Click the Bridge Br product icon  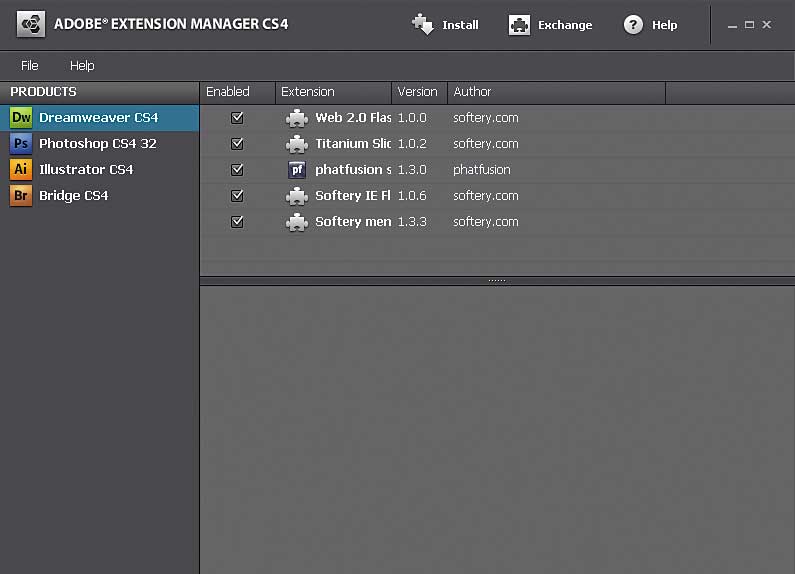pos(21,195)
